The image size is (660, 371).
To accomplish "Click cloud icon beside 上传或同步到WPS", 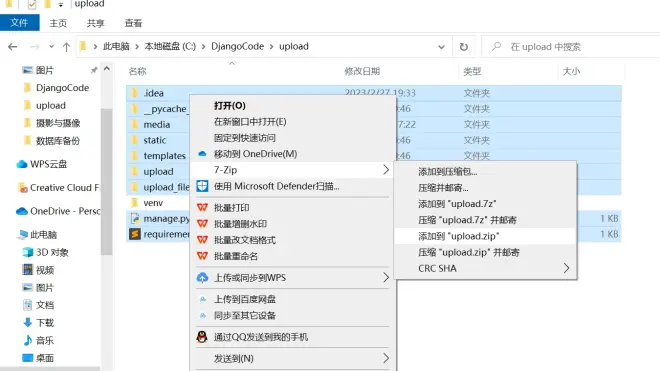I will point(202,278).
